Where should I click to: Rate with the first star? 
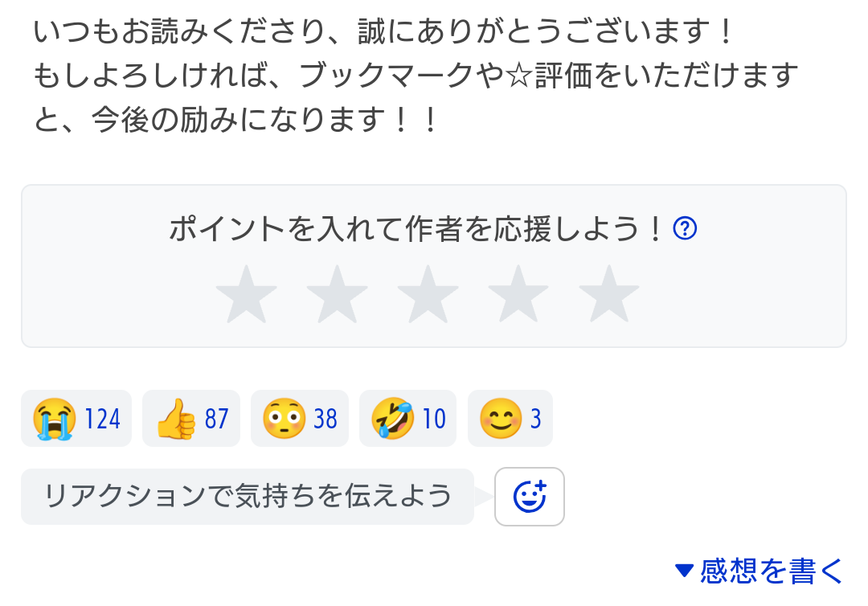[x=246, y=293]
